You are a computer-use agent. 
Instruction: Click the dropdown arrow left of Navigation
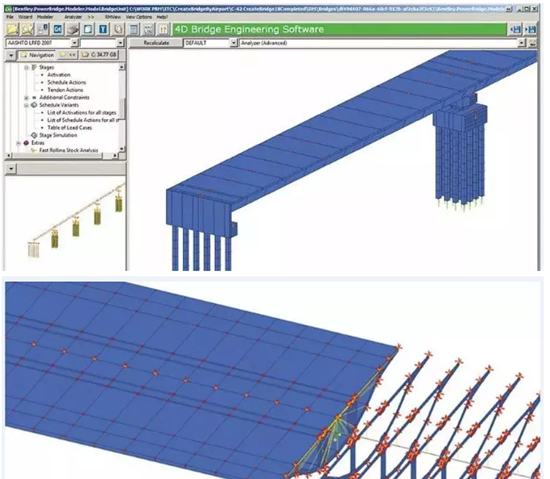(11, 55)
